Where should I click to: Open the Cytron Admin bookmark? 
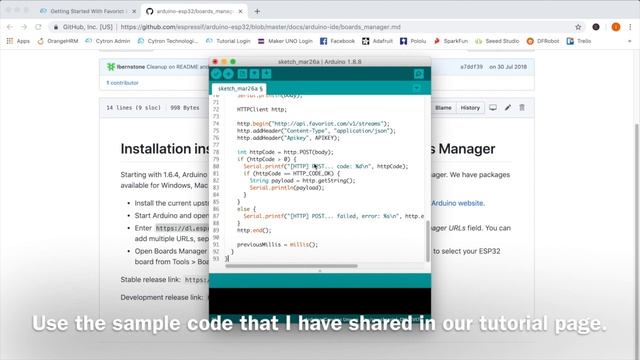coord(108,41)
